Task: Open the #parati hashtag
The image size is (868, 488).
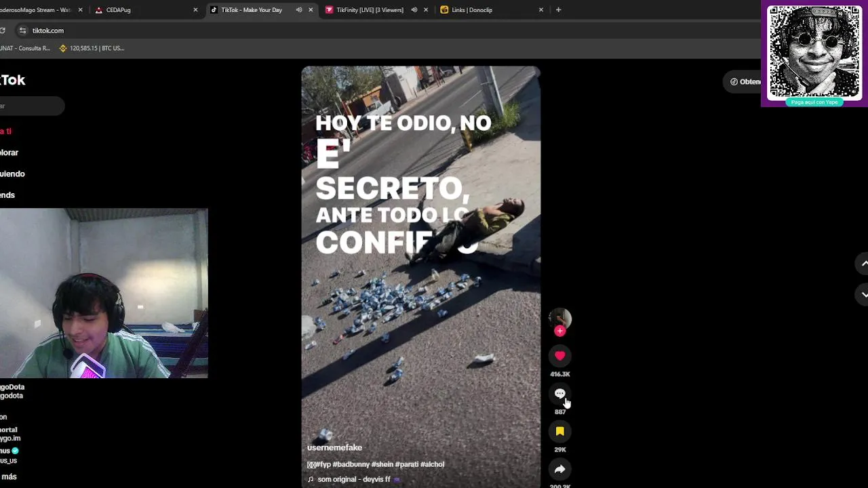Action: pos(407,464)
